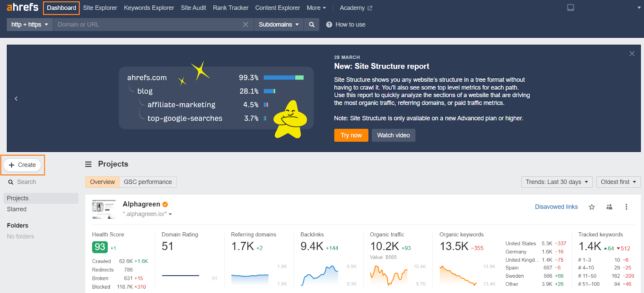Close the Site Structure announcement banner
This screenshot has width=644, height=293.
coord(632,53)
